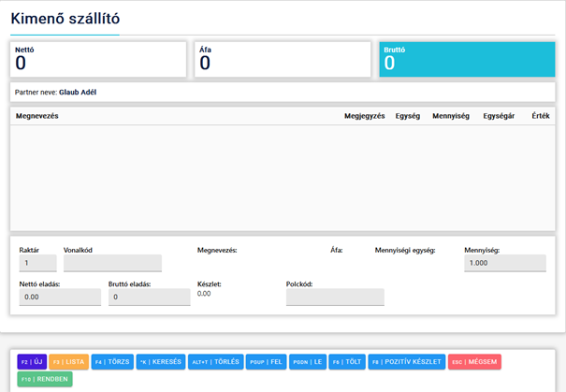Click the F2 ÚJ button
The height and width of the screenshot is (392, 566).
point(31,361)
